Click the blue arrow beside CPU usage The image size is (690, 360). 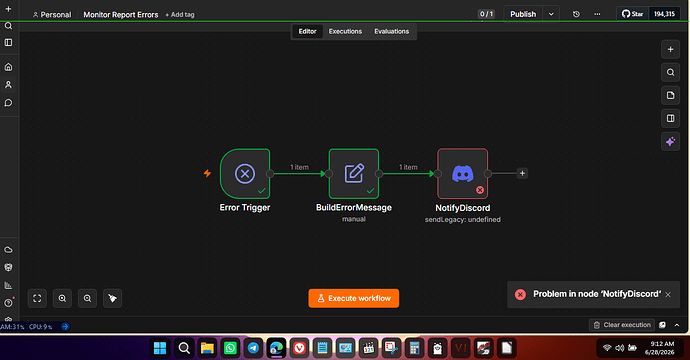click(65, 327)
